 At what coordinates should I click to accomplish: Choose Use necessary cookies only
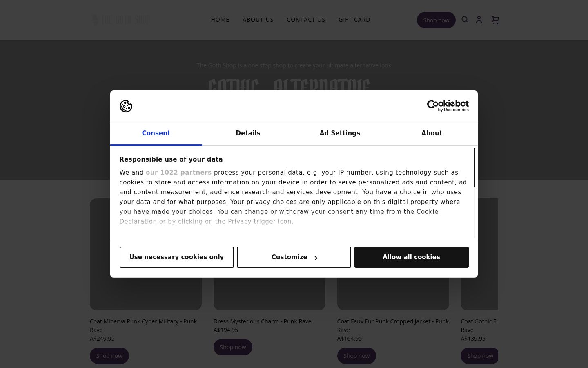tap(176, 257)
